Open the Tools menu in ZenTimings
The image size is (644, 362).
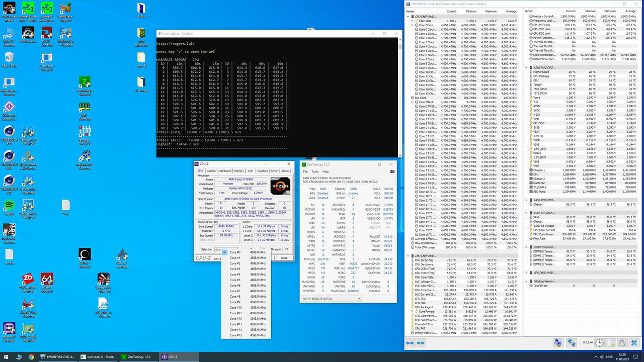pos(314,171)
